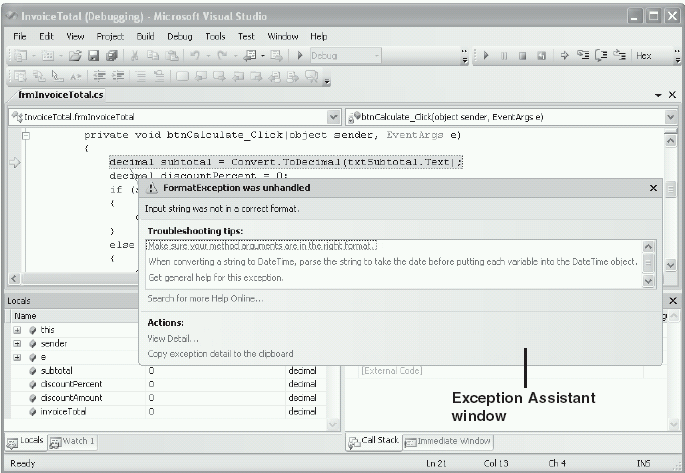Select the Call Stack tab
The width and height of the screenshot is (685, 473).
374,441
